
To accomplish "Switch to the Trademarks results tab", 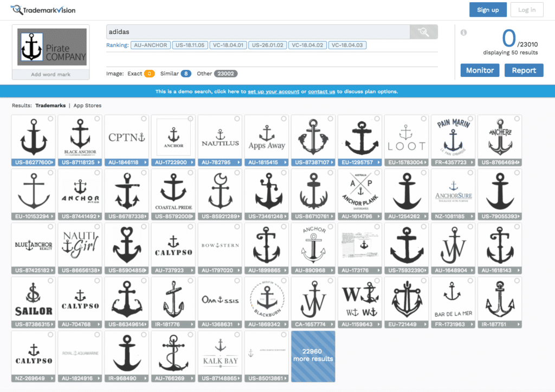I will 50,106.
